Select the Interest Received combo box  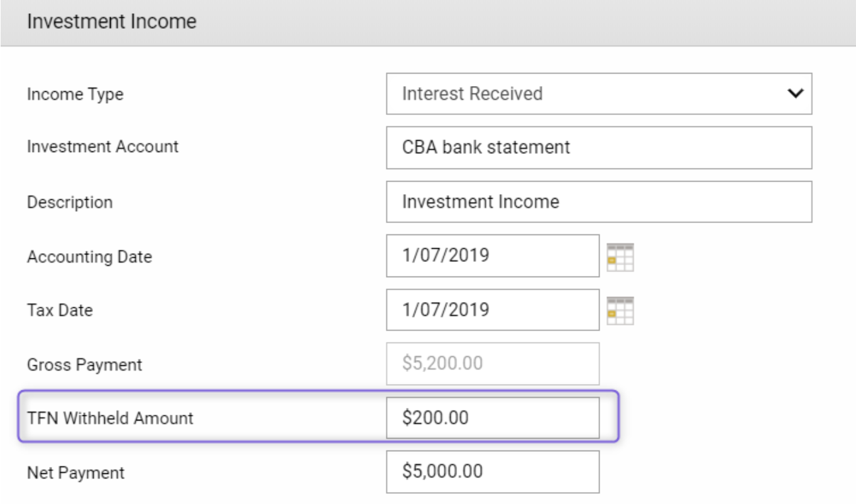[x=599, y=94]
